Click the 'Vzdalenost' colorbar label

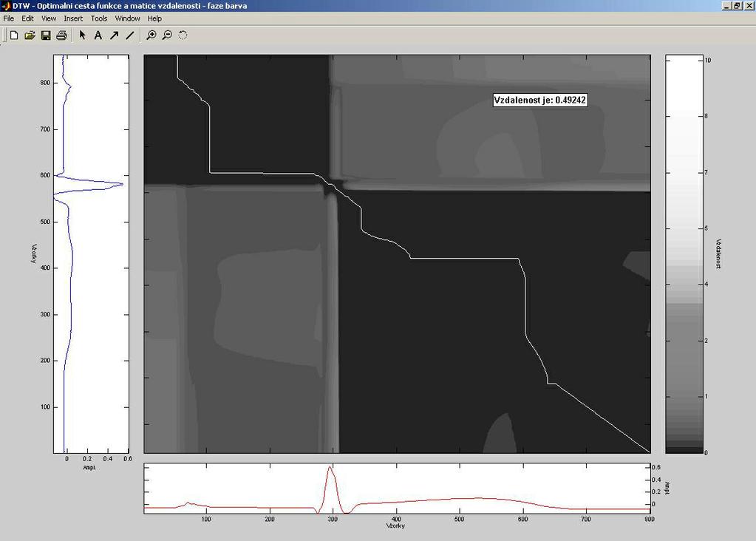[718, 254]
